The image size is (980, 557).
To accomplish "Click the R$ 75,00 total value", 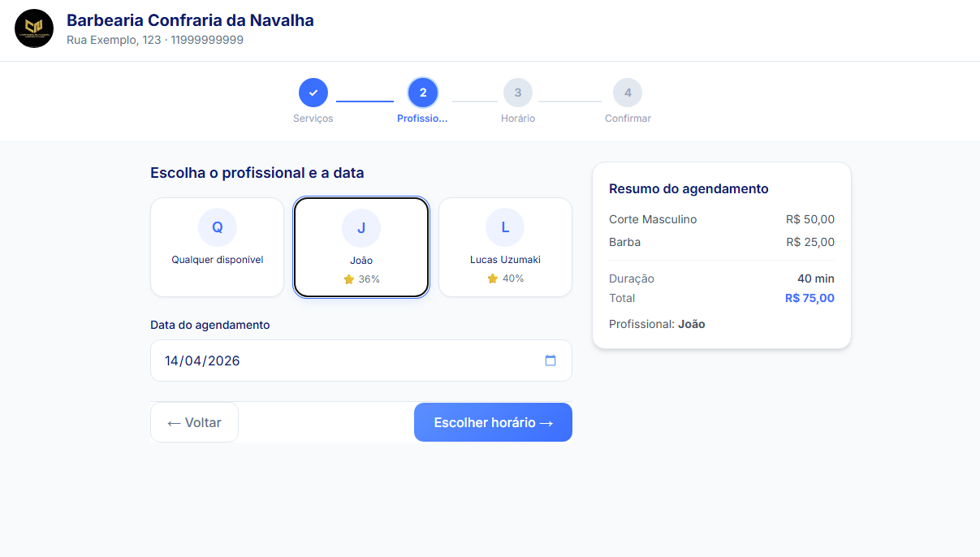I will coord(809,298).
